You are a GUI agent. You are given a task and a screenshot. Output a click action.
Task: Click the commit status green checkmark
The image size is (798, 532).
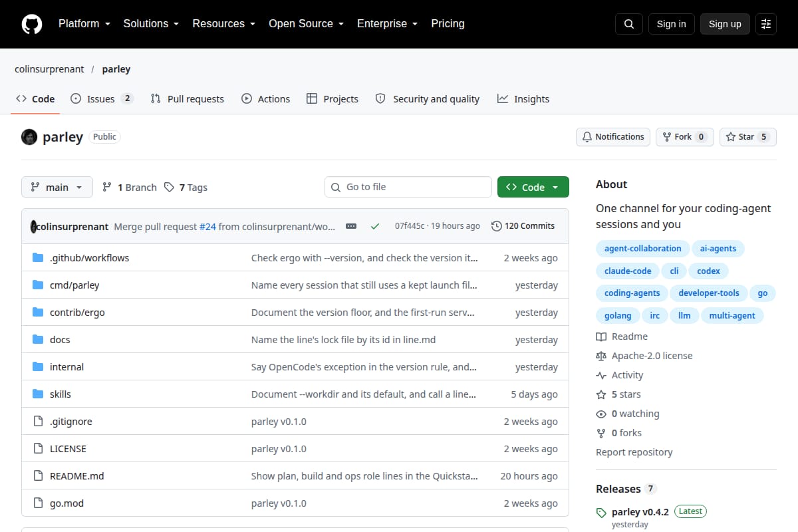point(375,226)
